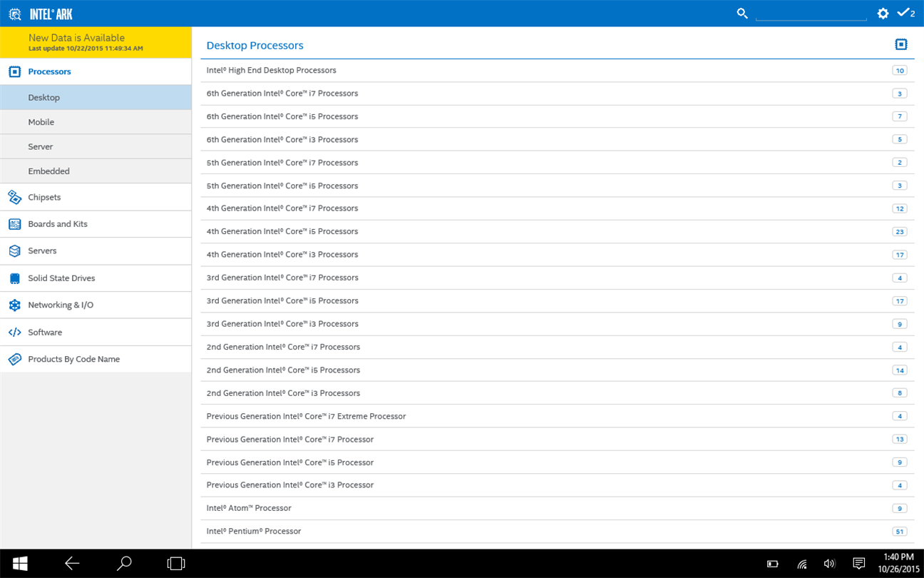Select the Mobile subcategory
The width and height of the screenshot is (924, 578).
pos(96,122)
